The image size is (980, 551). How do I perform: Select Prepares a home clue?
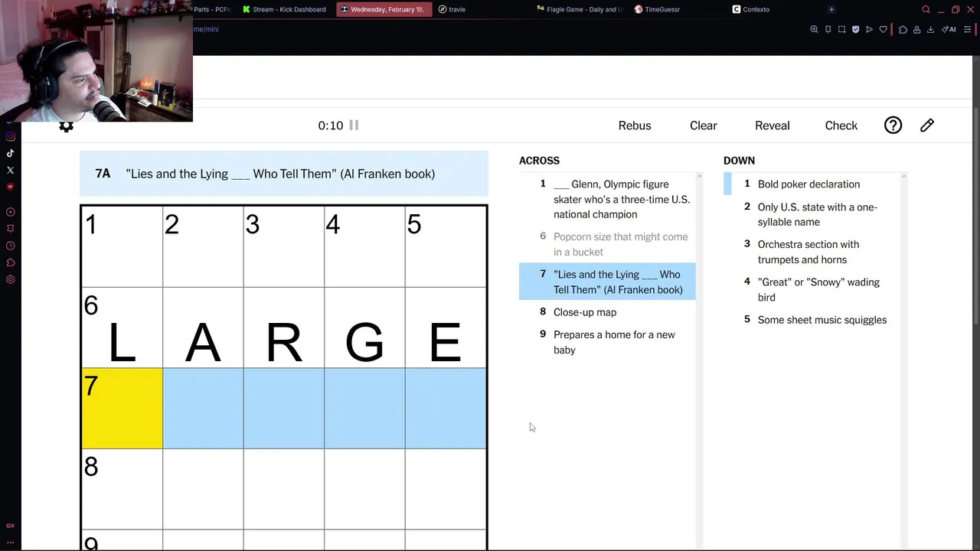point(607,342)
